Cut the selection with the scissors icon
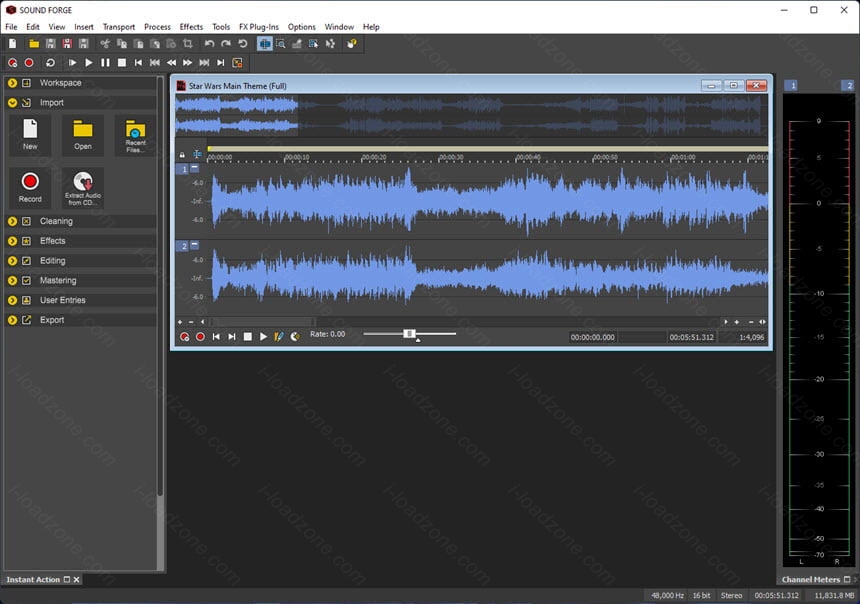 (x=105, y=44)
